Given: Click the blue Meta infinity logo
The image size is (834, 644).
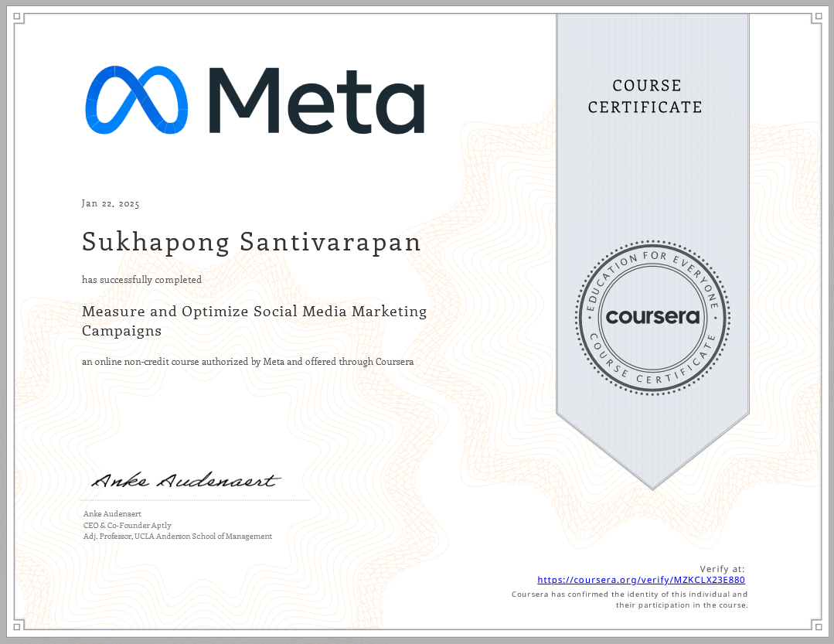Looking at the screenshot, I should point(136,100).
